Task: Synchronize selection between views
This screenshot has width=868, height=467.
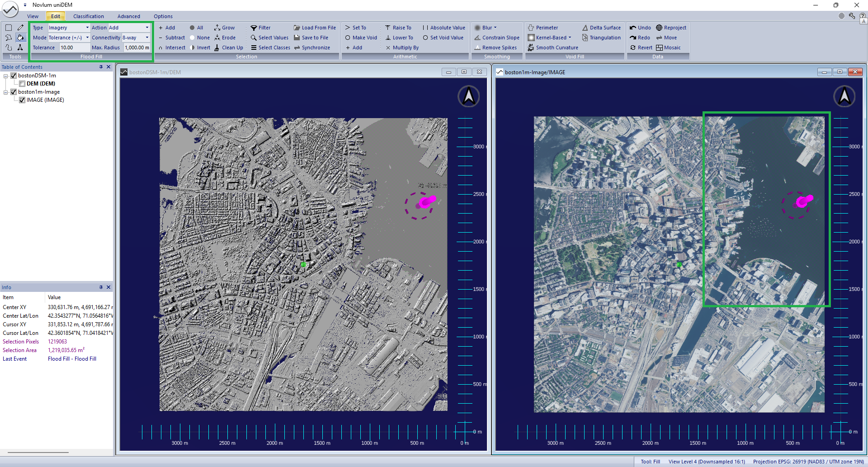Action: click(x=312, y=48)
